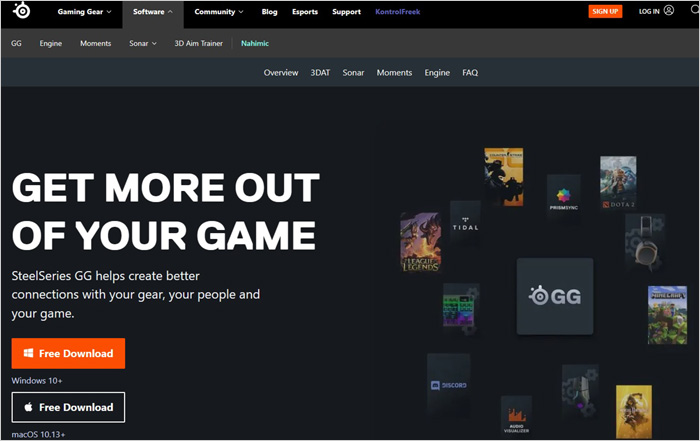The image size is (700, 441).
Task: Switch to Engine section tab
Action: pos(437,72)
